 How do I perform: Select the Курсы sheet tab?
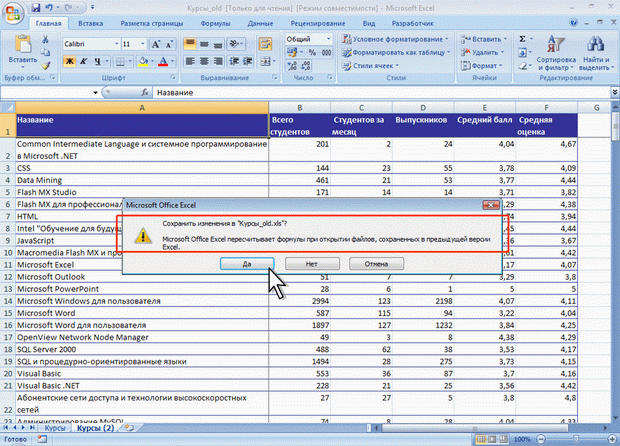tap(55, 428)
